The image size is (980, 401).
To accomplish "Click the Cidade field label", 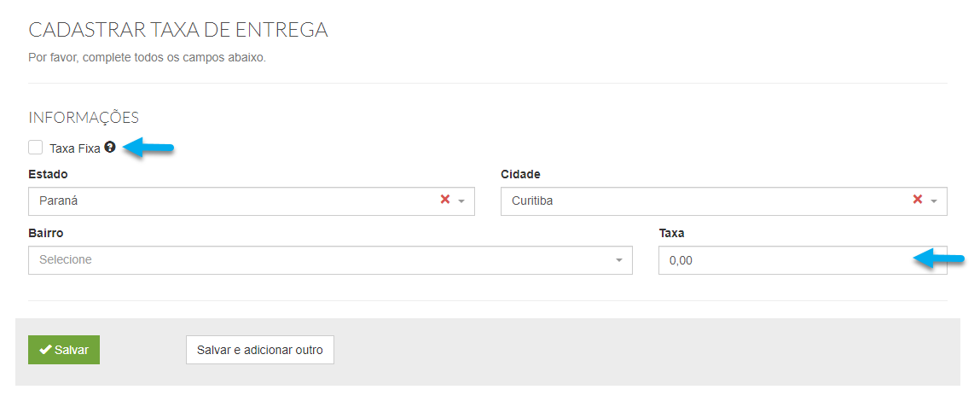I will (520, 175).
